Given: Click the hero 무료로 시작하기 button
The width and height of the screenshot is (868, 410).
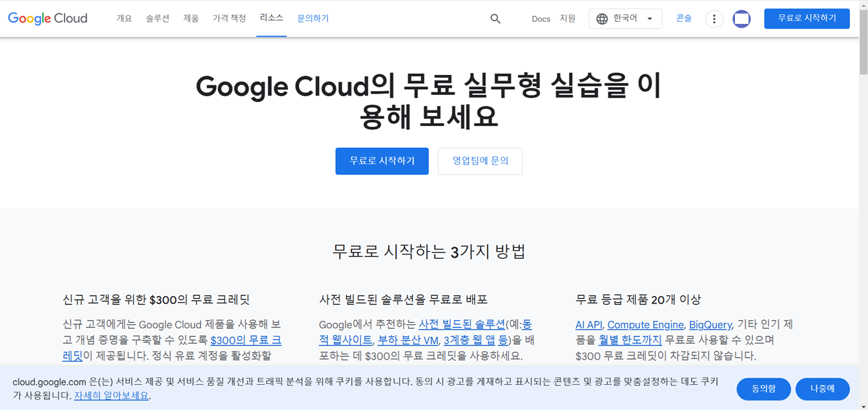Looking at the screenshot, I should coord(382,161).
